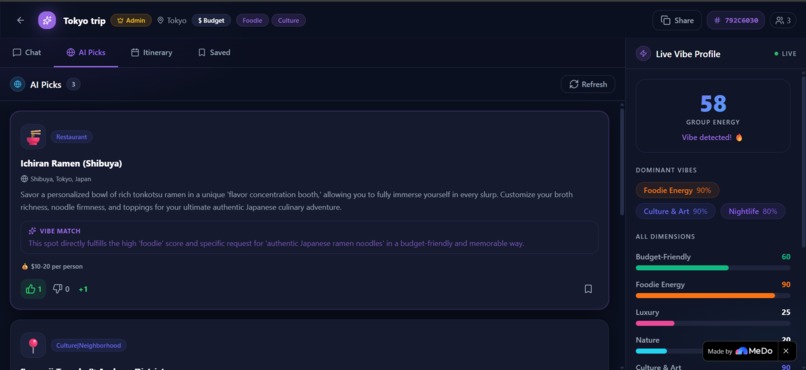This screenshot has width=806, height=370.
Task: Copy the trip code 792C6030
Action: [x=736, y=21]
